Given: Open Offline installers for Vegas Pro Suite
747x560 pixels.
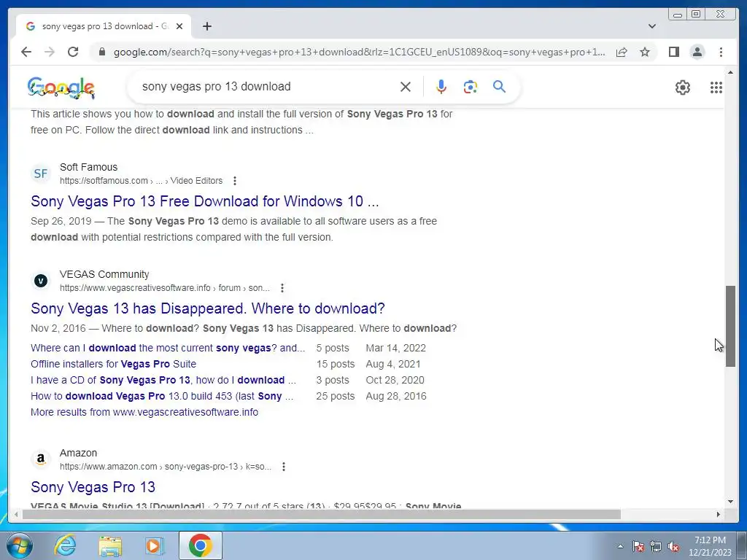Looking at the screenshot, I should pyautogui.click(x=113, y=365).
